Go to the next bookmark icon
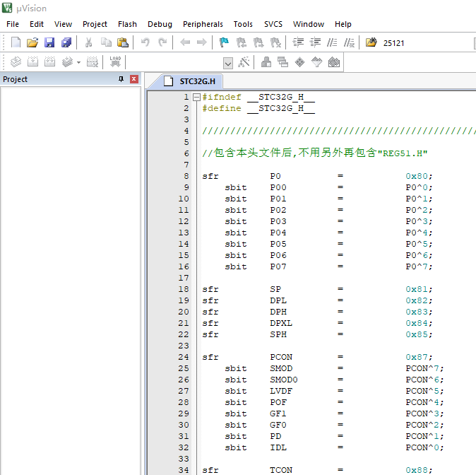 (258, 42)
